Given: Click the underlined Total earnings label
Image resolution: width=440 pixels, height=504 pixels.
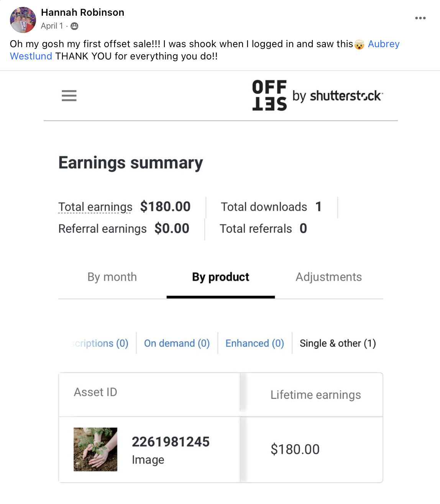Looking at the screenshot, I should pyautogui.click(x=95, y=207).
